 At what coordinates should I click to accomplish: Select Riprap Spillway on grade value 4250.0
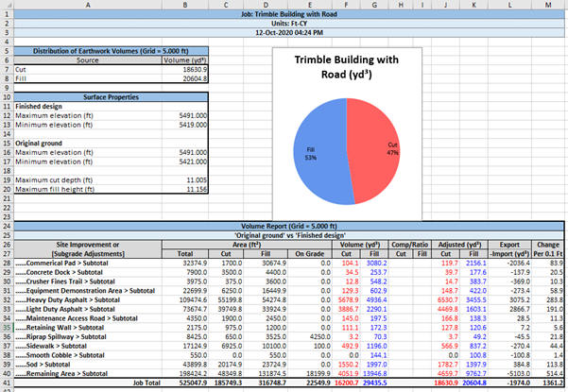(309, 337)
